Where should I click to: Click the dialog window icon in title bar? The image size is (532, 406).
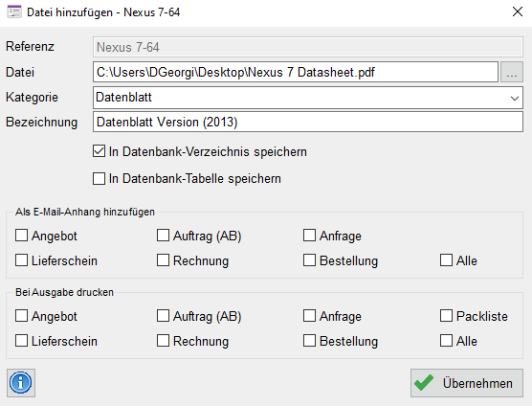14,12
